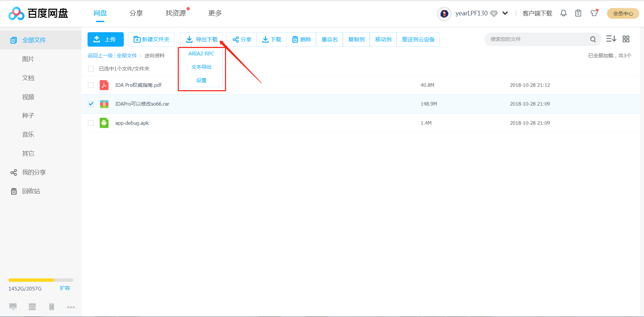Toggle the select-all files checkbox

click(x=91, y=69)
